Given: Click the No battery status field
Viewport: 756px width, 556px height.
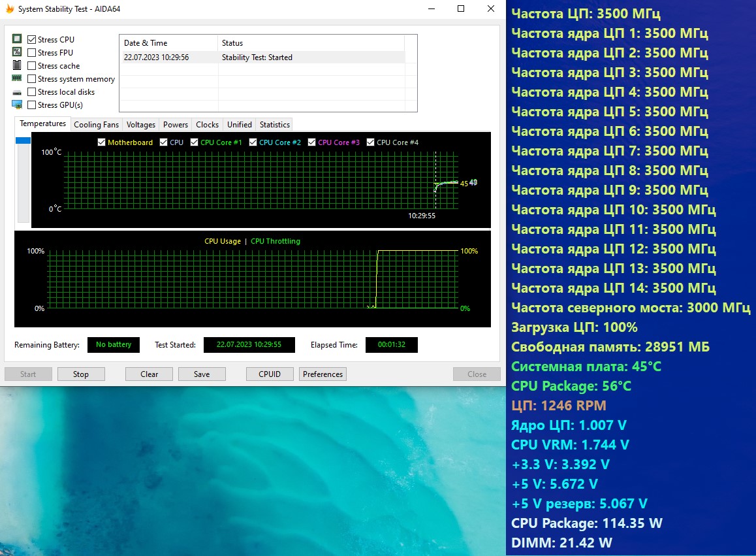Looking at the screenshot, I should (x=114, y=344).
